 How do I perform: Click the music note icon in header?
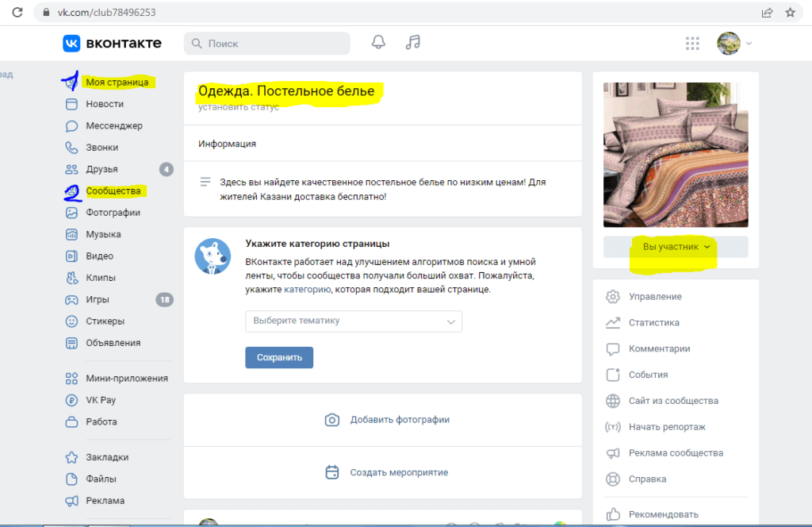click(x=412, y=43)
